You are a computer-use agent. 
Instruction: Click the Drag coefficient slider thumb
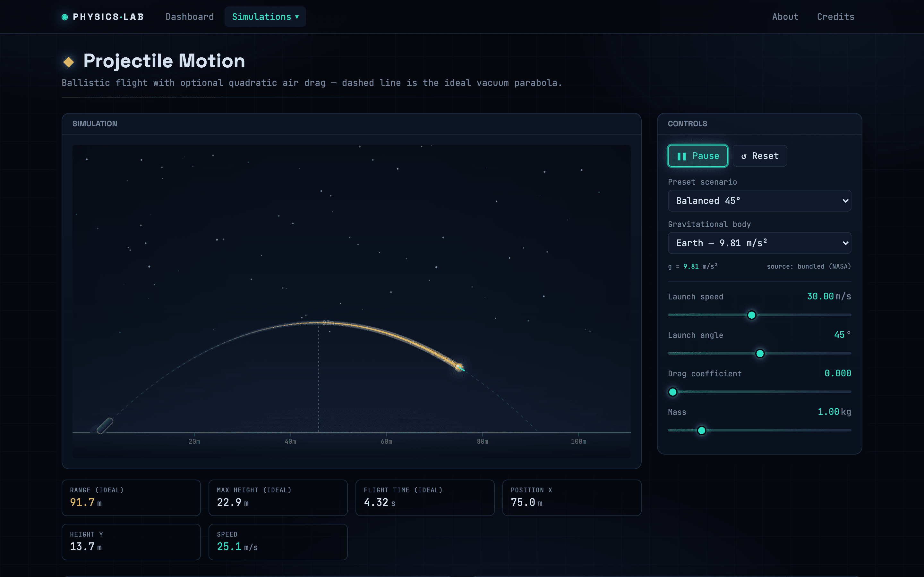673,392
